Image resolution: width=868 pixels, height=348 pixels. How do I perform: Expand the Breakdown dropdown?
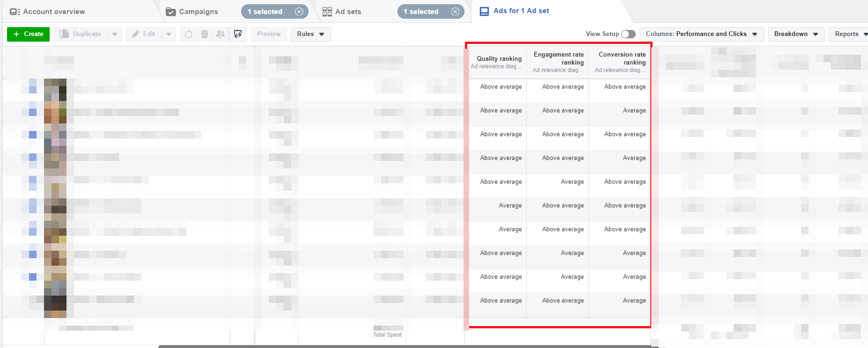click(796, 34)
